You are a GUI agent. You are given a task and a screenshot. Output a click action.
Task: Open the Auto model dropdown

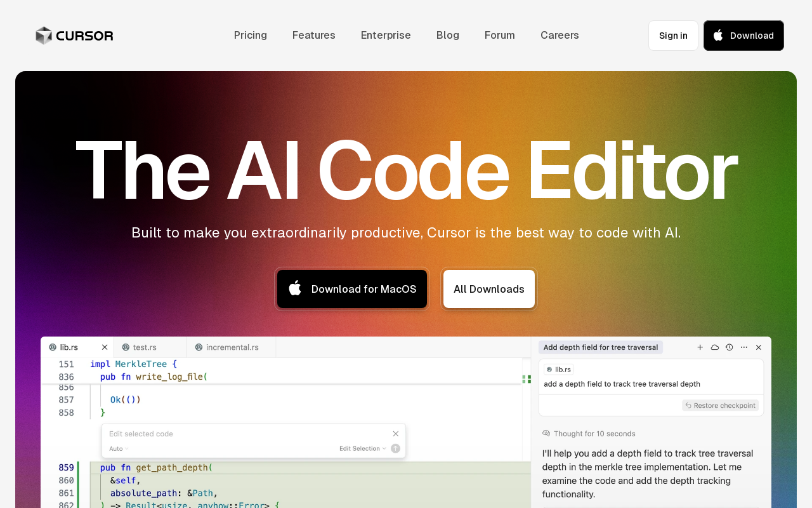click(x=119, y=448)
